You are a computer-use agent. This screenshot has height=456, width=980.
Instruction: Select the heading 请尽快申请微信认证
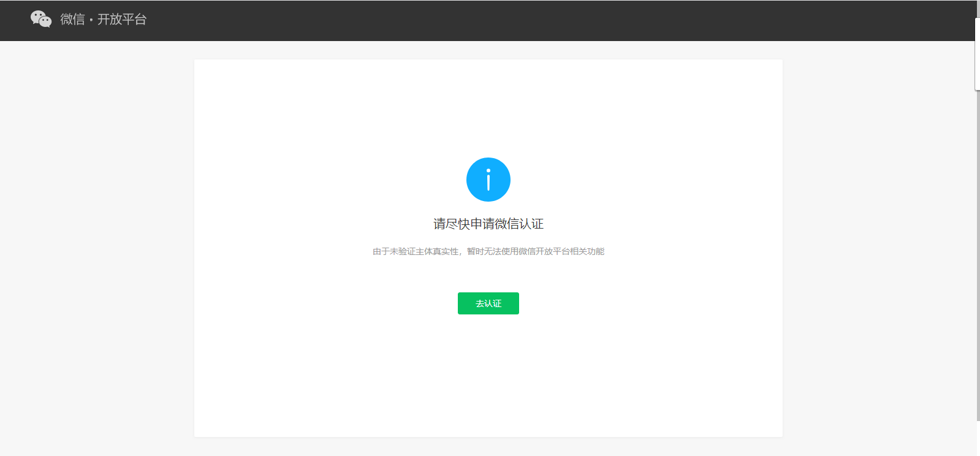[488, 224]
